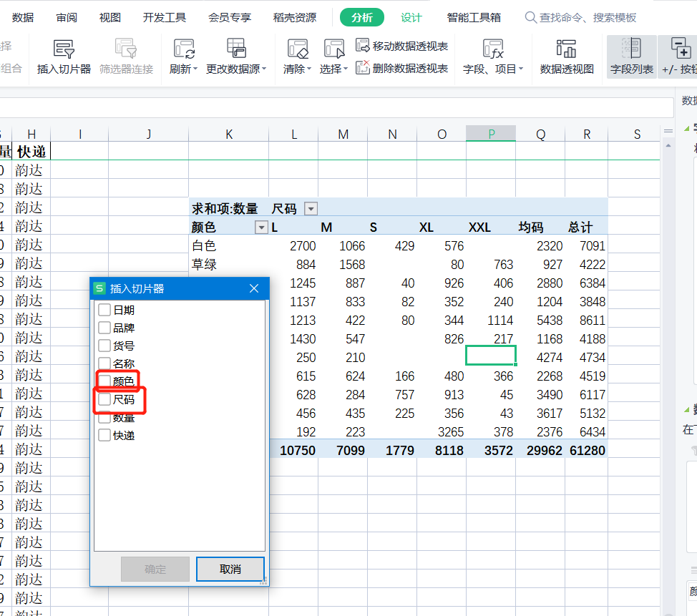Open the 开发工具 ribbon tab

[165, 17]
